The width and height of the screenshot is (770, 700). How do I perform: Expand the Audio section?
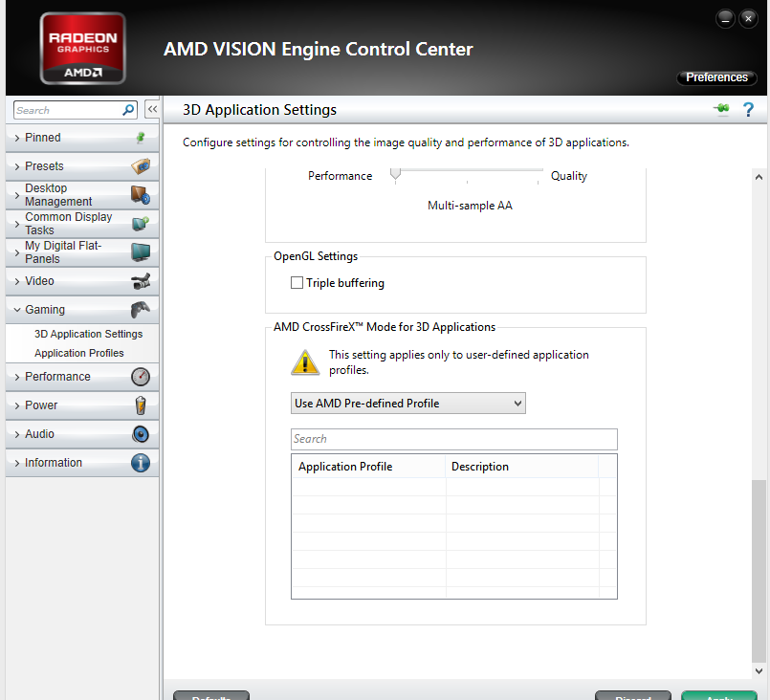coord(82,434)
